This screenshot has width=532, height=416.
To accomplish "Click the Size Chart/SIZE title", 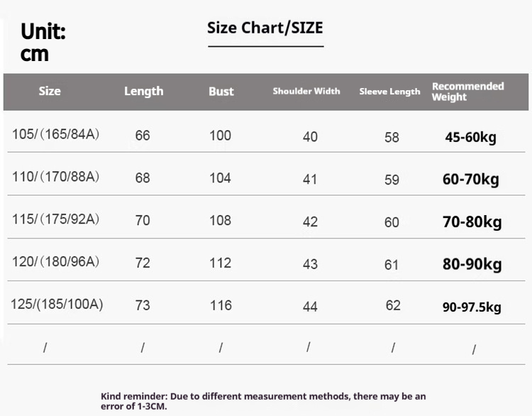I will pyautogui.click(x=265, y=28).
